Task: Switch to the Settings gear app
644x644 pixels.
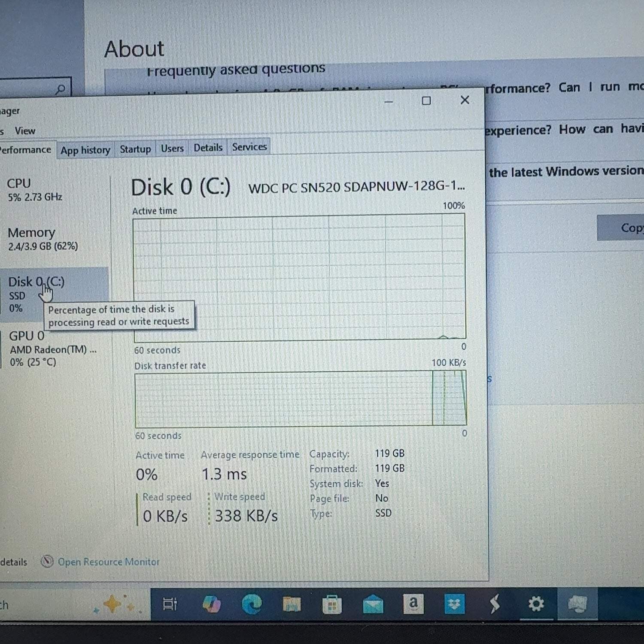Action: pos(536,604)
